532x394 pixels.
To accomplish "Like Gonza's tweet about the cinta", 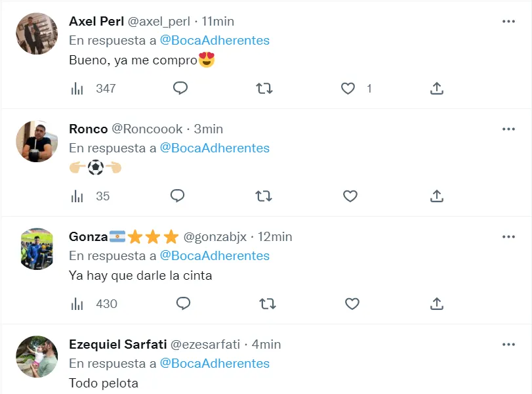I will [352, 303].
